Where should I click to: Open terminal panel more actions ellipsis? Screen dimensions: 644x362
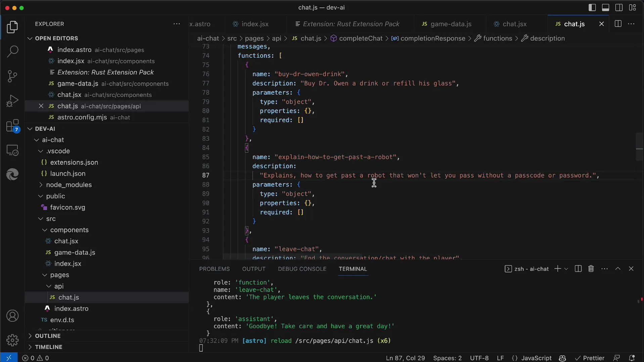coord(604,269)
